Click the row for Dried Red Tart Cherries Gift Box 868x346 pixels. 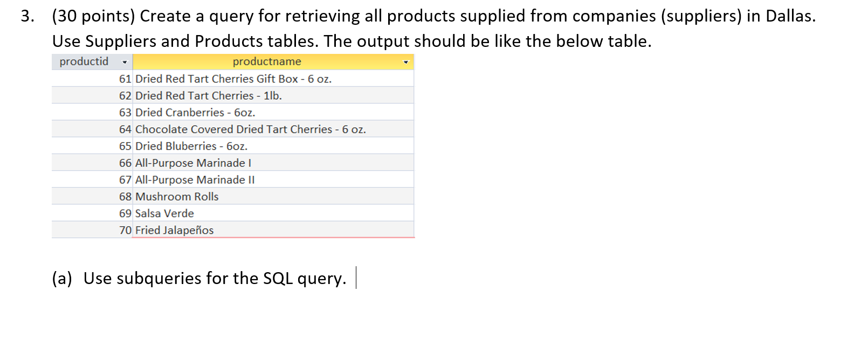coord(233,79)
